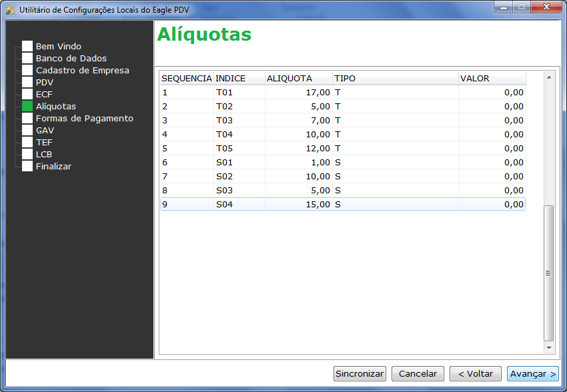This screenshot has width=567, height=392.
Task: Click the 12,00 aliquota value
Action: (318, 149)
